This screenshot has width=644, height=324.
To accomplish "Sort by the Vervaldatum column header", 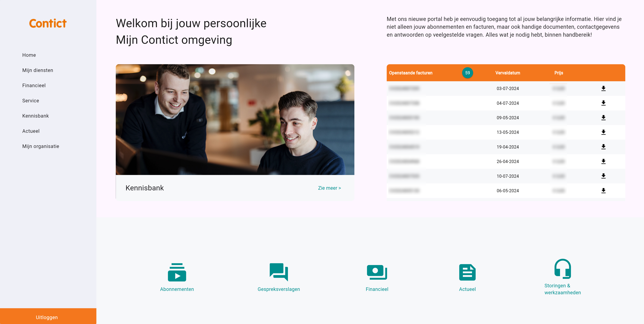I will pyautogui.click(x=508, y=73).
